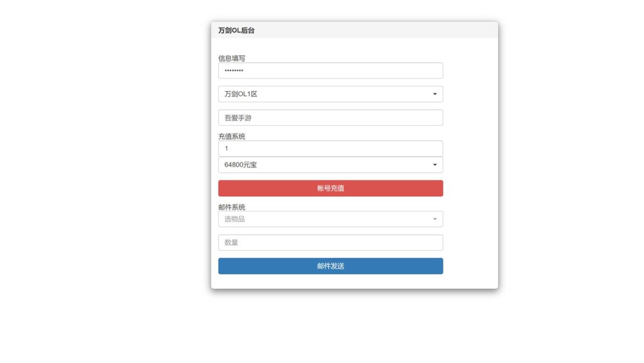This screenshot has width=644, height=363.
Task: Click the 信息填写 section label
Action: [231, 58]
